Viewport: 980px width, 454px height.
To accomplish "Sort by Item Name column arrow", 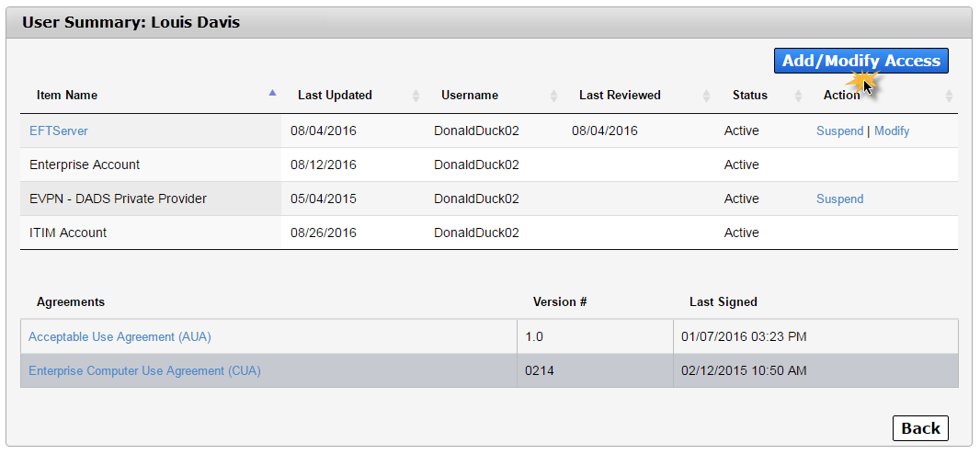I will (272, 93).
